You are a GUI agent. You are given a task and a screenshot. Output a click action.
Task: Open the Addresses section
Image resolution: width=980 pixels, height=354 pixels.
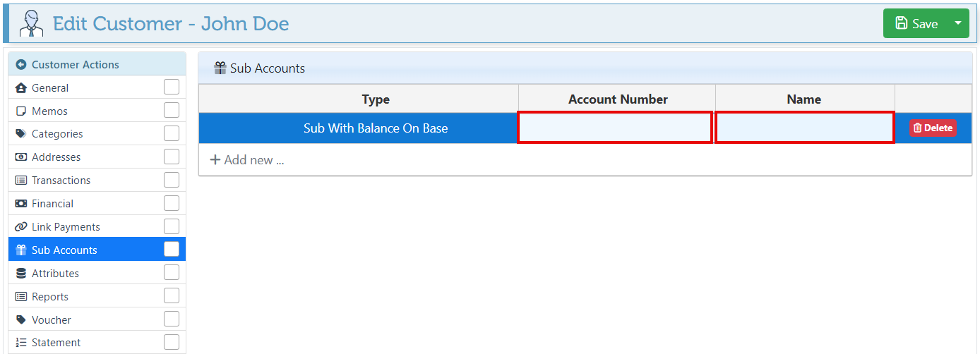[56, 157]
